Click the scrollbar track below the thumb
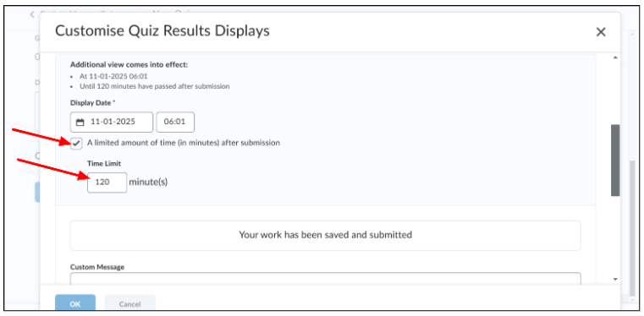Image resolution: width=644 pixels, height=316 pixels. coord(615,236)
